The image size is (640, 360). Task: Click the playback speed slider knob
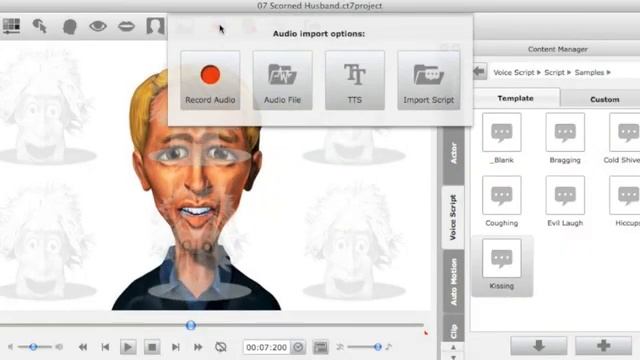pos(378,347)
